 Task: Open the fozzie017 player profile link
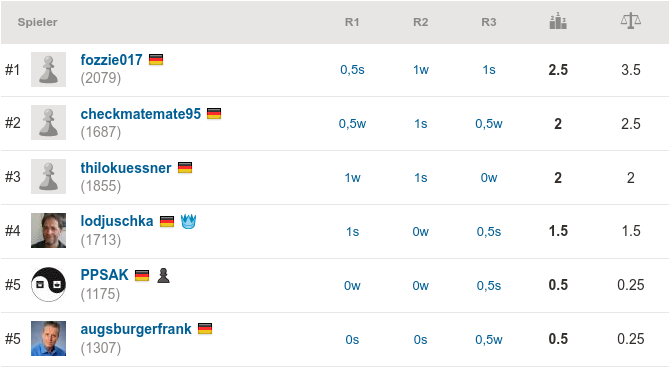(111, 60)
